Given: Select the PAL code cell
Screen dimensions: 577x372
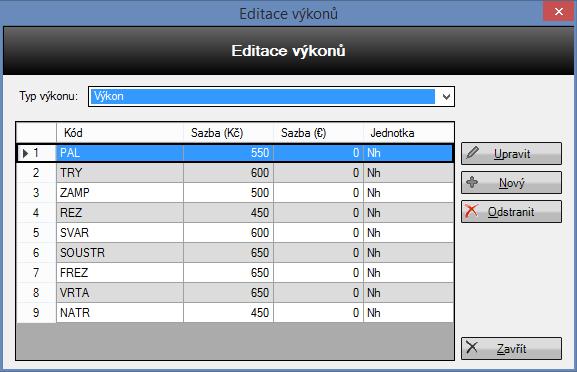Looking at the screenshot, I should tap(120, 153).
